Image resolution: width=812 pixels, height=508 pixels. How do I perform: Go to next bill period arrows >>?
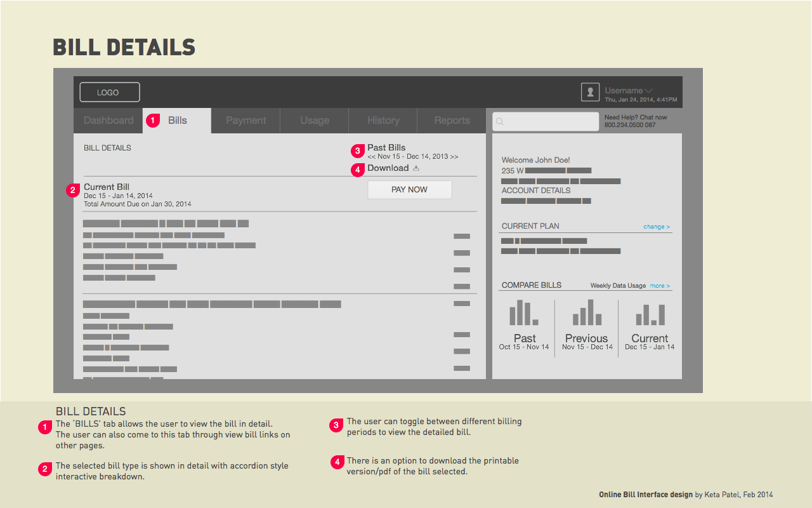(454, 156)
